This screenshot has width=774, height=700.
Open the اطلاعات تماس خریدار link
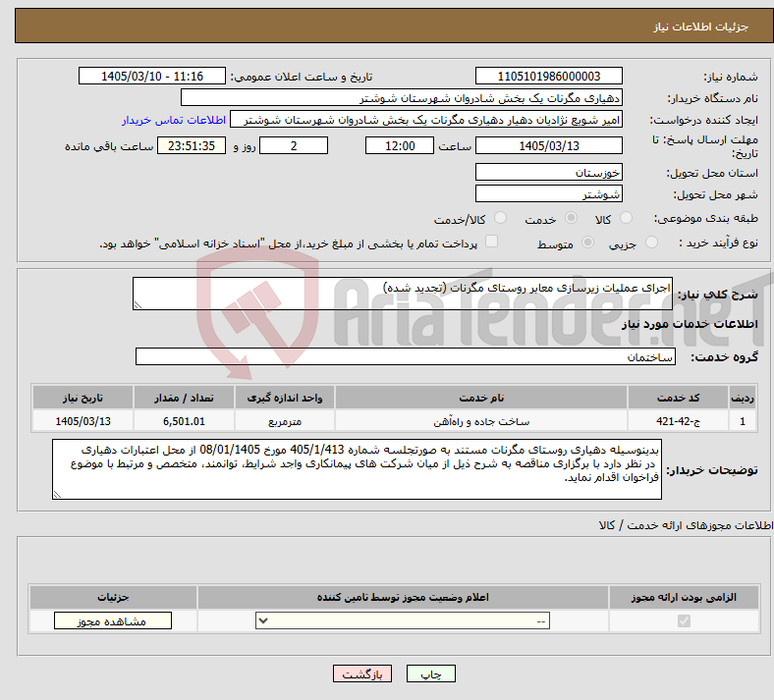click(174, 120)
